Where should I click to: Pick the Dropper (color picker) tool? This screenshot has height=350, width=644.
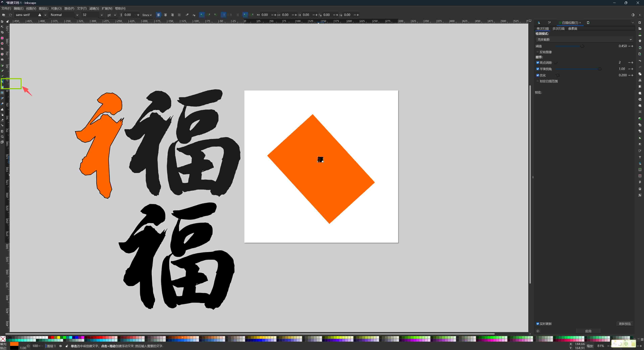[x=2, y=98]
